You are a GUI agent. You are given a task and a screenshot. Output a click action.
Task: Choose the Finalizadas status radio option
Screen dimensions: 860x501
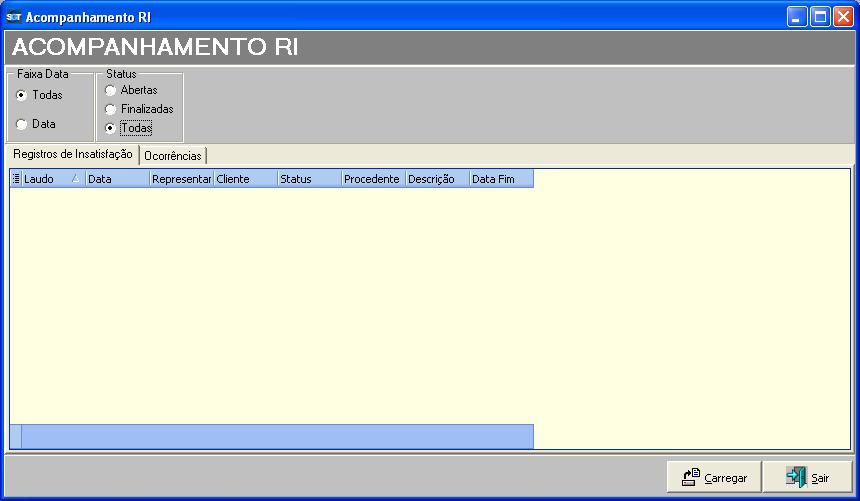pos(110,109)
